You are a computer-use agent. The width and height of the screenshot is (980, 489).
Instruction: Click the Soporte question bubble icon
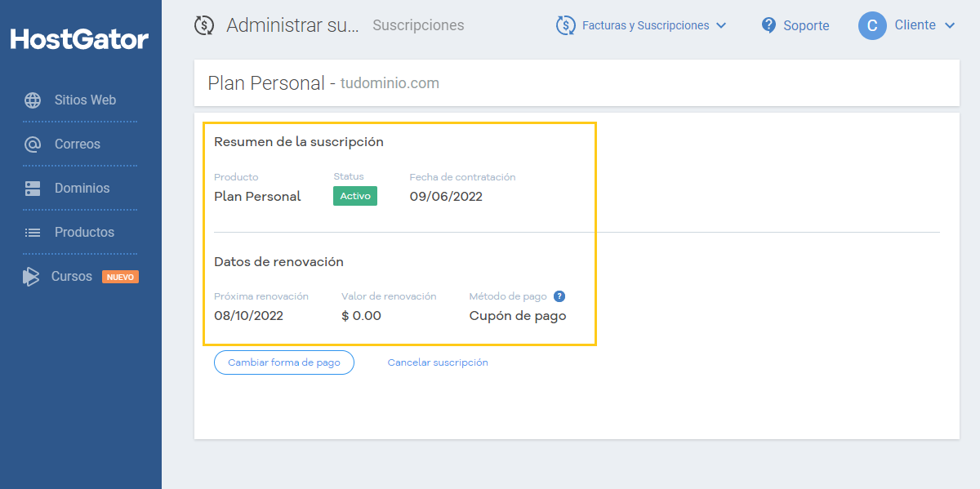768,25
